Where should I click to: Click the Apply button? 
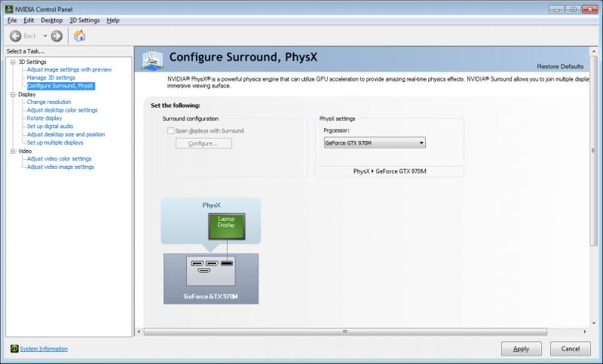[521, 349]
